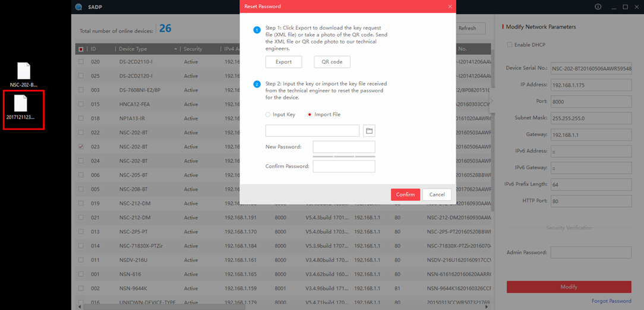644x310 pixels.
Task: Sort by Device Type column header
Action: coord(146,49)
